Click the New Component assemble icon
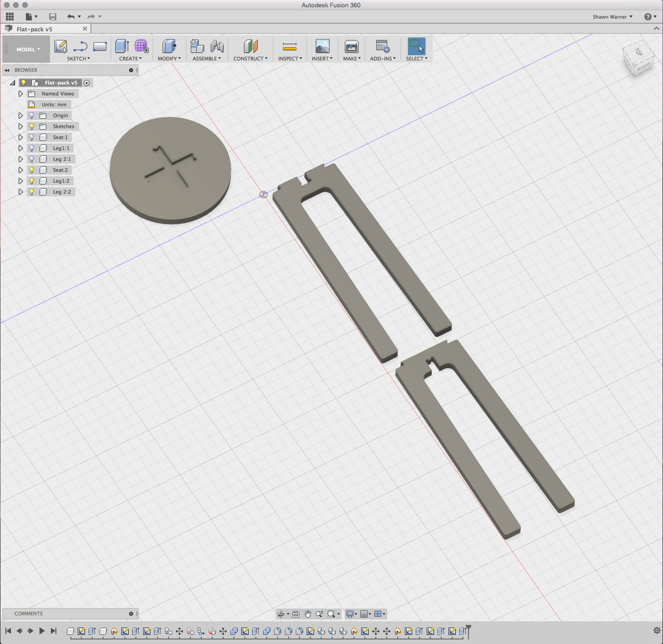The width and height of the screenshot is (663, 644). (197, 46)
